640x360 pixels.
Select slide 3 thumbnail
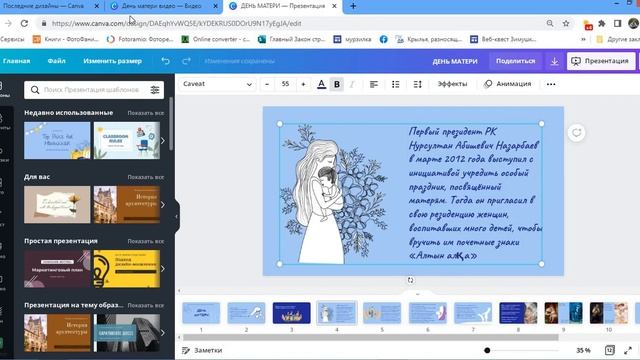point(291,313)
